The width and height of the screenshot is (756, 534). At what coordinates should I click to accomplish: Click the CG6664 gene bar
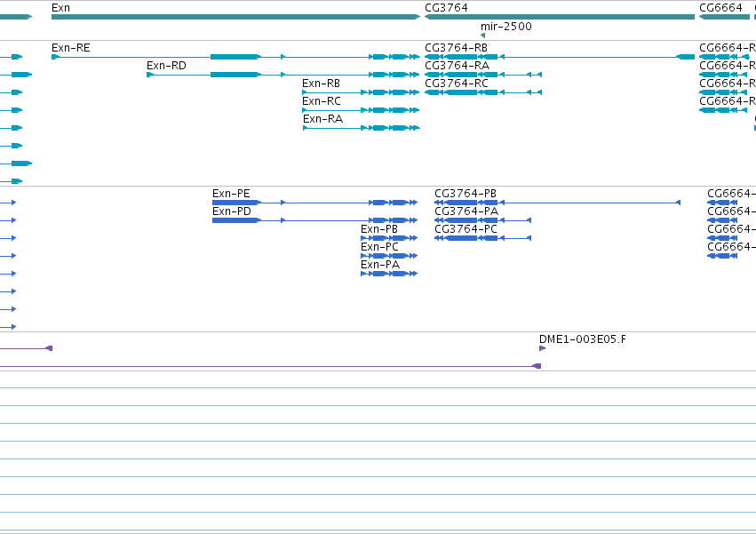click(724, 17)
